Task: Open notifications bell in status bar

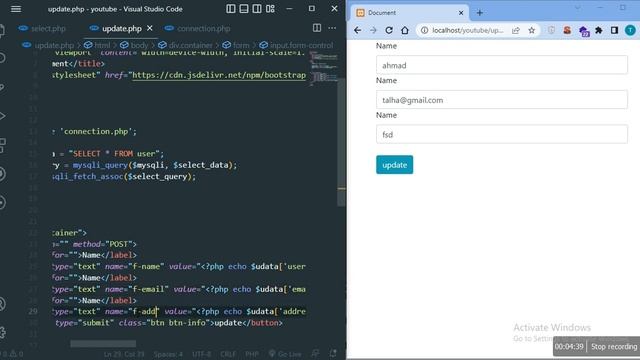Action: [333, 353]
